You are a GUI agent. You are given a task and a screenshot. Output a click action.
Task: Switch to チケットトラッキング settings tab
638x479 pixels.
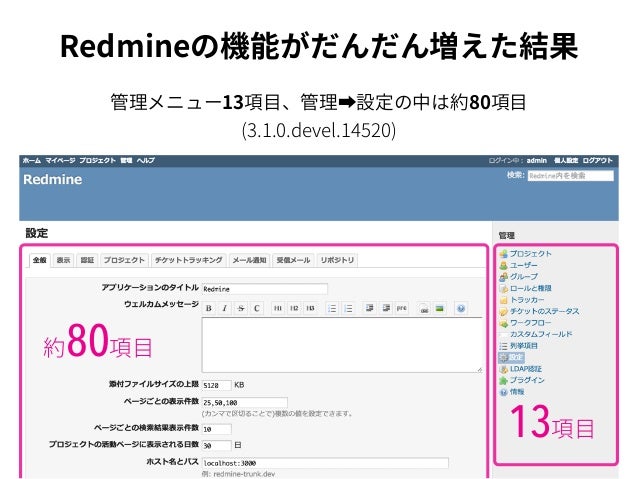click(188, 260)
